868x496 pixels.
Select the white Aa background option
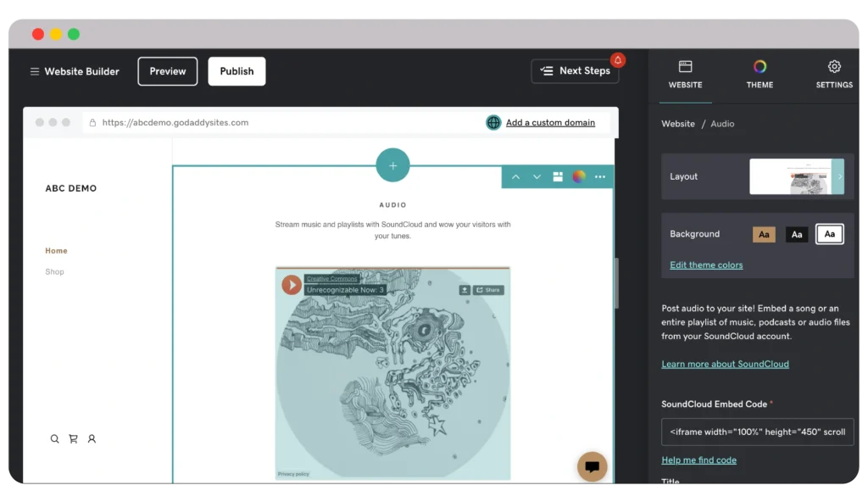point(829,234)
